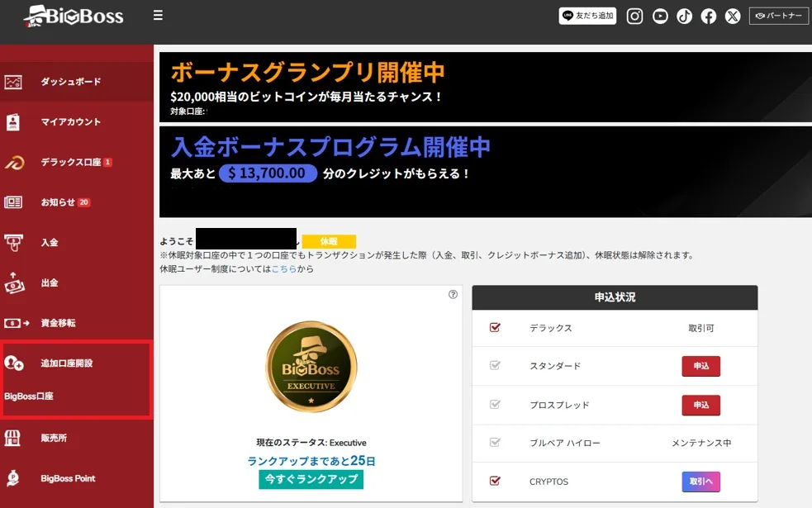This screenshot has width=812, height=508.
Task: Open the 入金 deposit icon
Action: pos(12,242)
